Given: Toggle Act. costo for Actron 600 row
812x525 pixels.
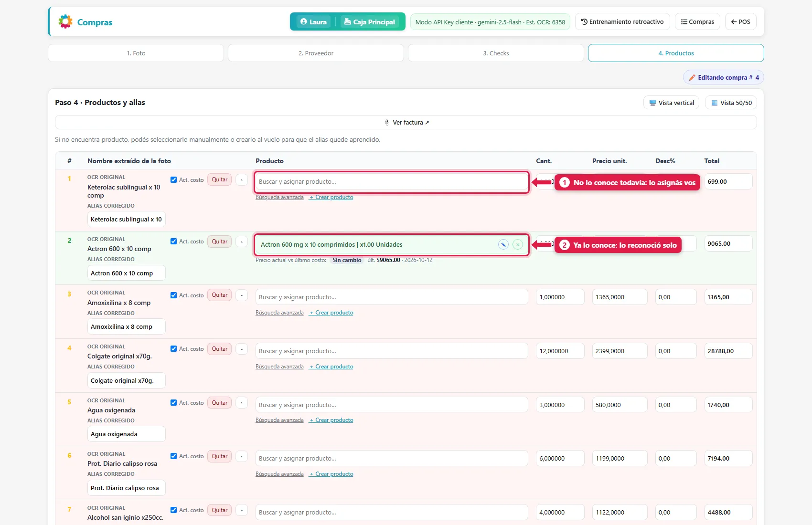Looking at the screenshot, I should [x=173, y=241].
